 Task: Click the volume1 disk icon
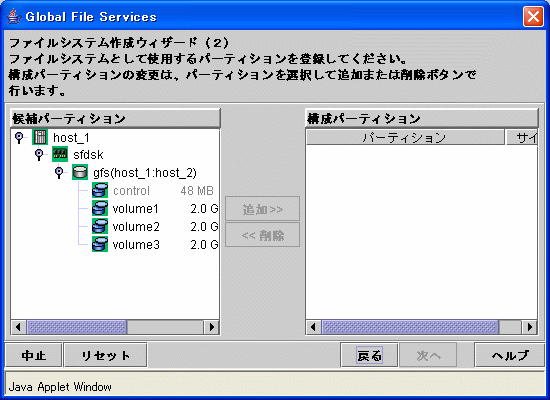[100, 208]
